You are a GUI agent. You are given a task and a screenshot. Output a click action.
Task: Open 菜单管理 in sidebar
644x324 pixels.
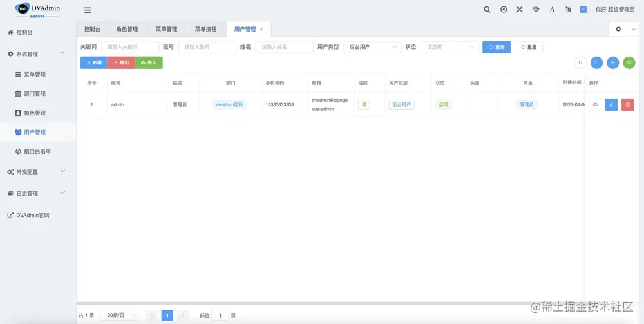click(38, 74)
